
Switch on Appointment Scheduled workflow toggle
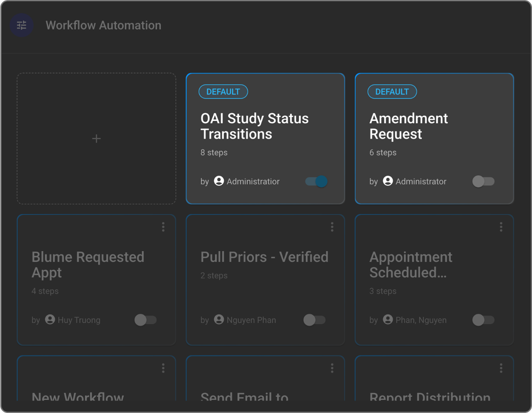(483, 320)
